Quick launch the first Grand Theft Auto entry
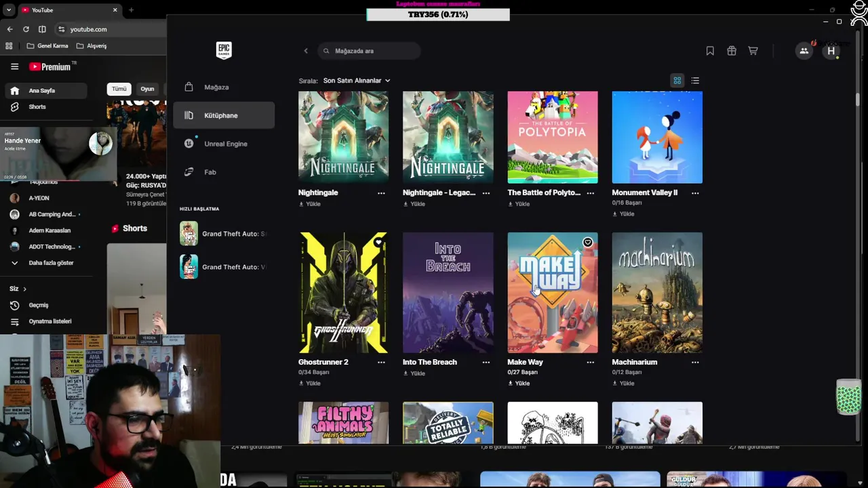 coord(224,233)
